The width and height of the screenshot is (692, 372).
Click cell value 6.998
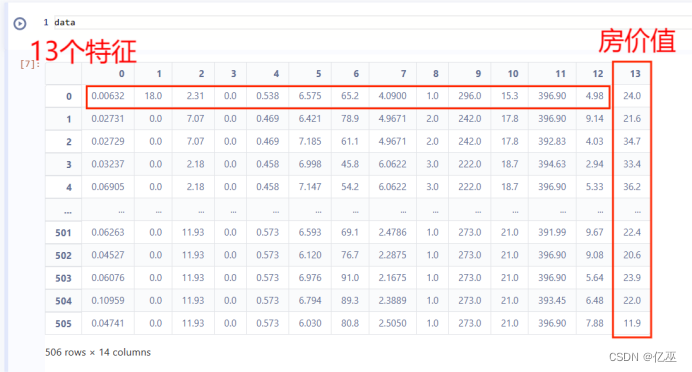coord(310,164)
